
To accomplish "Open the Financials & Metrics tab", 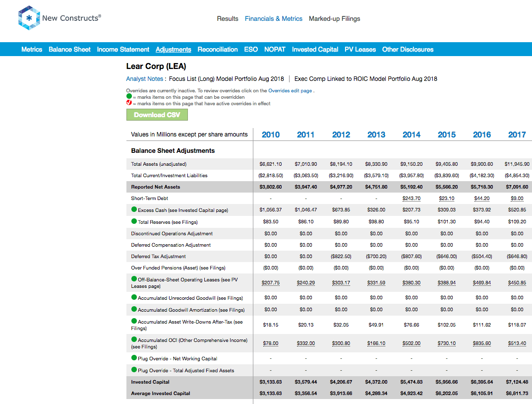I will point(274,19).
